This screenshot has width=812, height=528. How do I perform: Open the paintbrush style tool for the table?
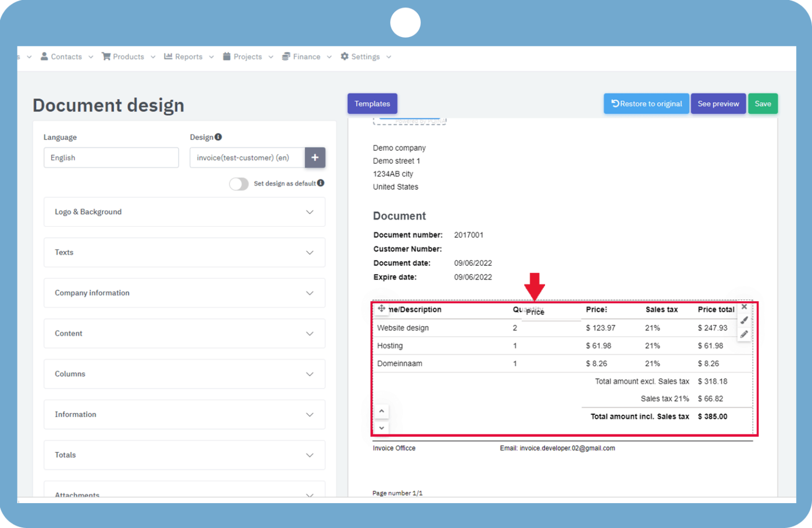744,320
